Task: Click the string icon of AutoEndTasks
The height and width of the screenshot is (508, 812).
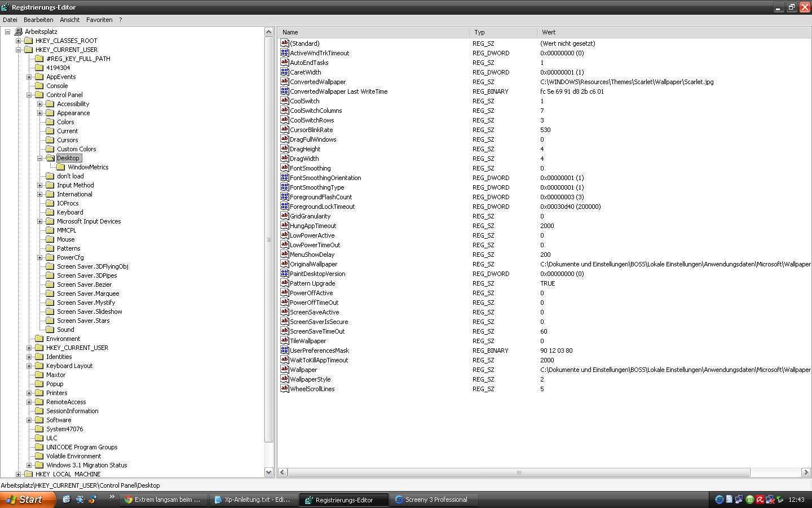Action: click(285, 62)
